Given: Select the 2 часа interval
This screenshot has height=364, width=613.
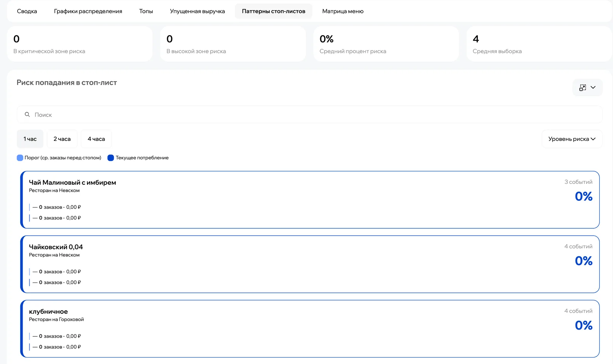Looking at the screenshot, I should (62, 139).
